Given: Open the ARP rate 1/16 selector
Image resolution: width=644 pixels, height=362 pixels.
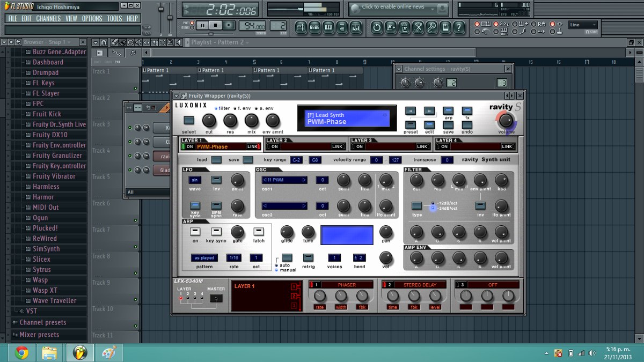Looking at the screenshot, I should point(234,257).
